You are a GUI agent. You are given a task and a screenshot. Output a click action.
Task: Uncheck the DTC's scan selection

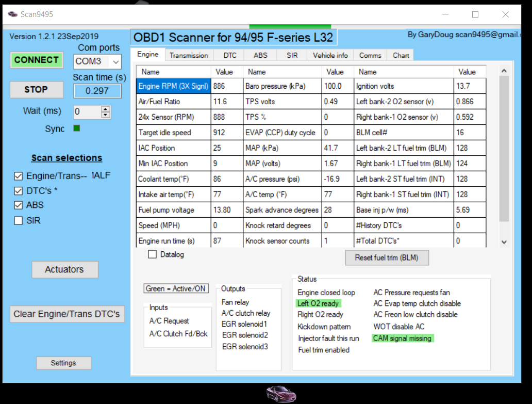[x=19, y=191]
